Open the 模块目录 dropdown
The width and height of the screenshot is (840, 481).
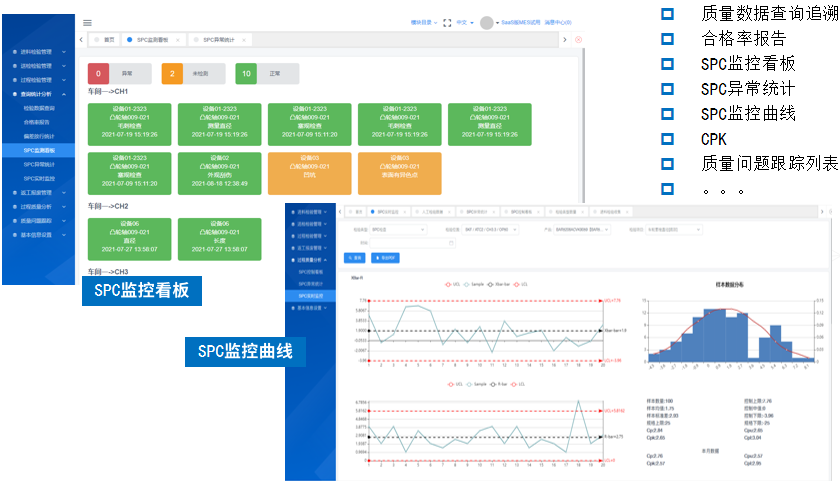pos(425,22)
